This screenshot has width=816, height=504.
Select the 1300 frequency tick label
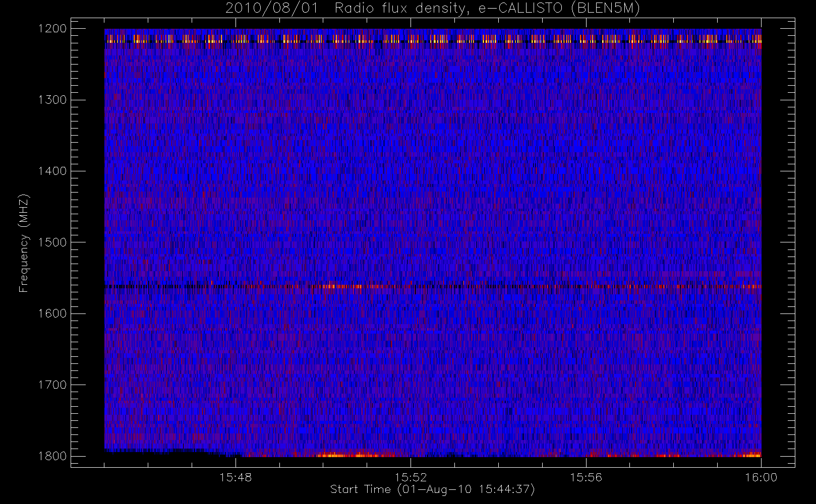(52, 99)
